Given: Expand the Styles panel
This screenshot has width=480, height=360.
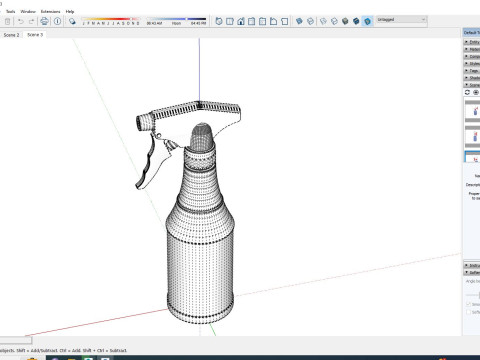Looking at the screenshot, I should pos(472,63).
